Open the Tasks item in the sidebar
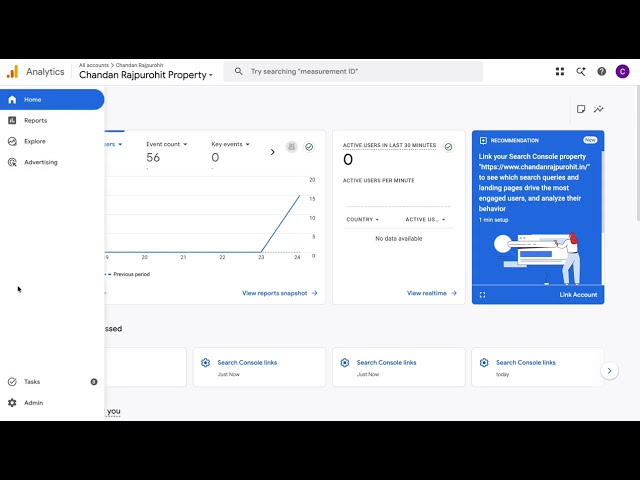Screen dimensions: 640x480 (x=52, y=382)
